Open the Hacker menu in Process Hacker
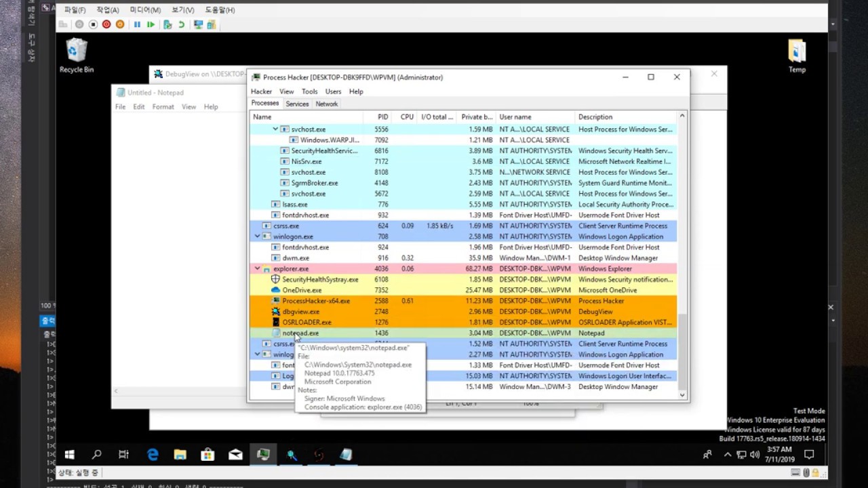This screenshot has height=488, width=868. (261, 91)
